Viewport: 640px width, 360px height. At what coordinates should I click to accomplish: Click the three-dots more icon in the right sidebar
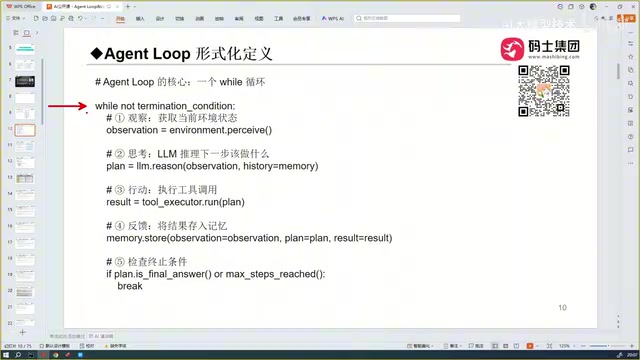pyautogui.click(x=631, y=163)
